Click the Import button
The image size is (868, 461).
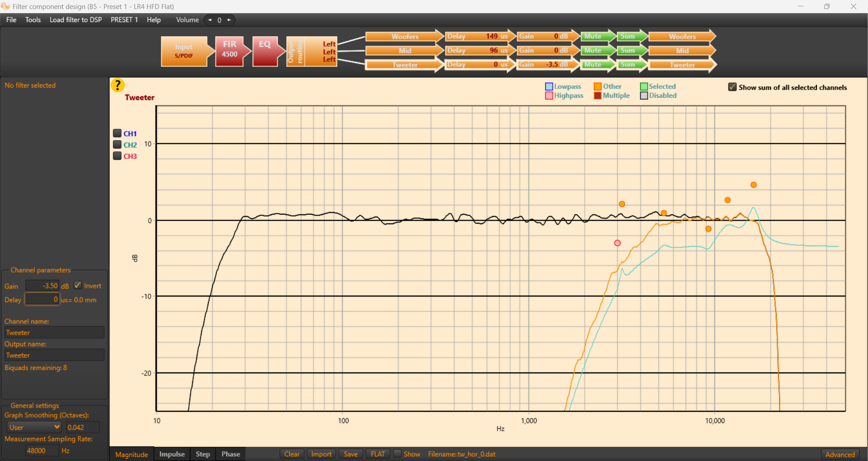pyautogui.click(x=321, y=454)
